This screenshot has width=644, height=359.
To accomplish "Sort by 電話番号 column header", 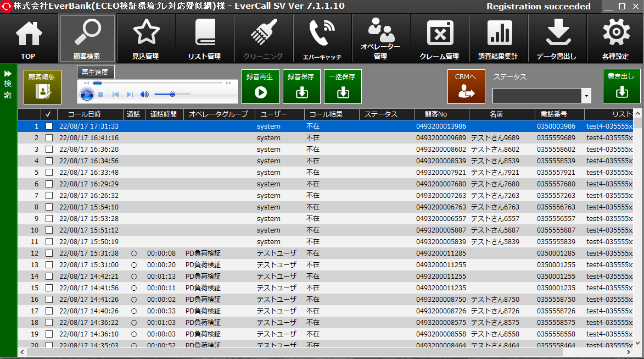I will click(x=559, y=114).
